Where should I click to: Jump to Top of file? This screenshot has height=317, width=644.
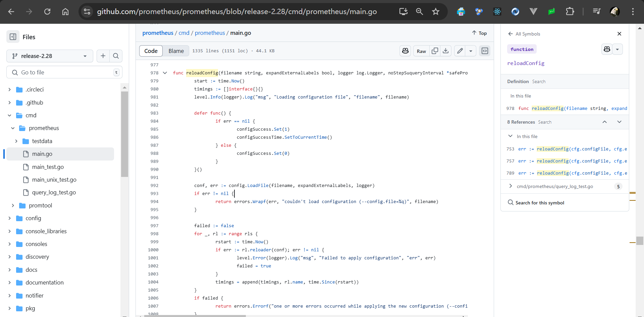[x=479, y=33]
